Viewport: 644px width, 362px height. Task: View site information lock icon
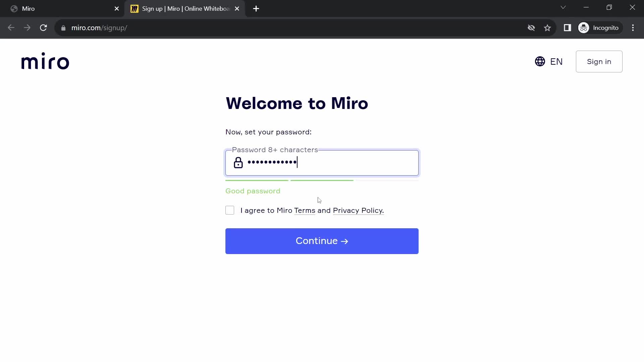(x=63, y=28)
